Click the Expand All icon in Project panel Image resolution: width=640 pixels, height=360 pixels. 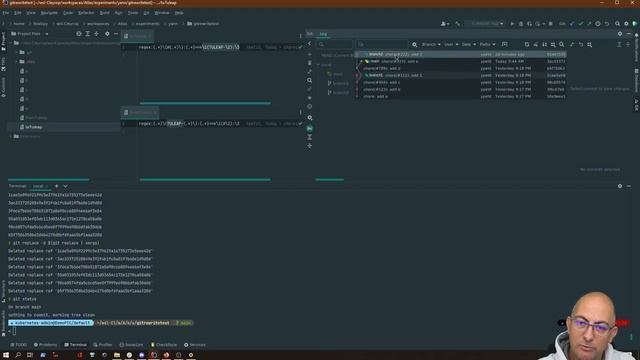87,34
